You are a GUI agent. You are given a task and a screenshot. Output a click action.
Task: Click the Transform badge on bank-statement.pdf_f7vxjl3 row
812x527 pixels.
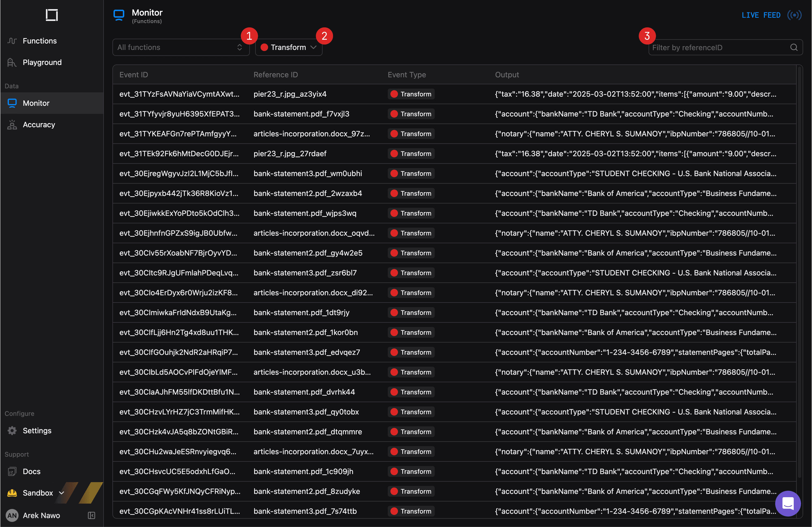411,114
